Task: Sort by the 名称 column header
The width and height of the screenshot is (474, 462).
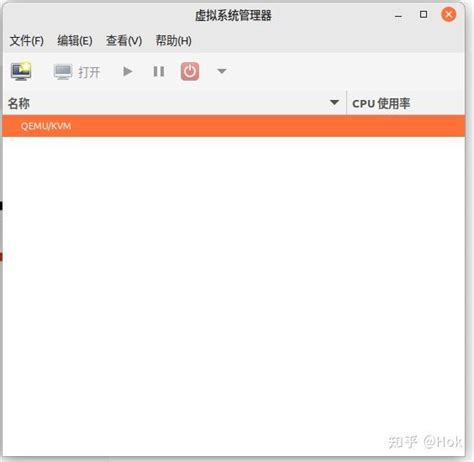Action: tap(174, 103)
